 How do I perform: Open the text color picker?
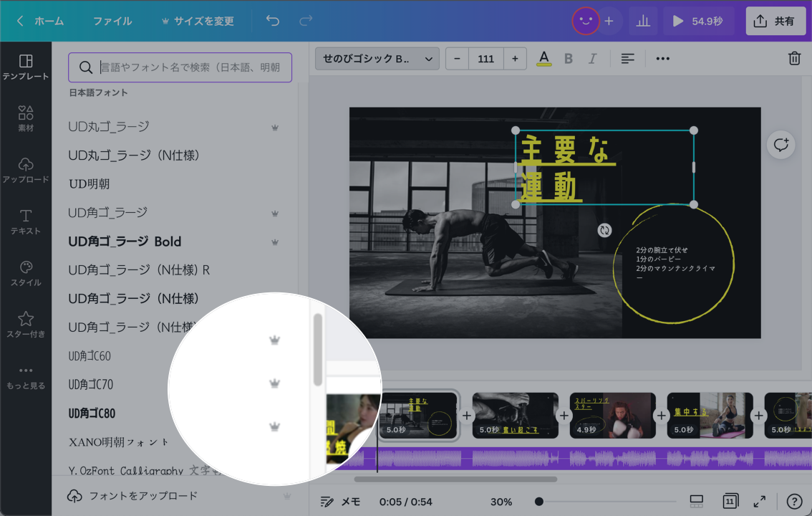click(x=543, y=59)
